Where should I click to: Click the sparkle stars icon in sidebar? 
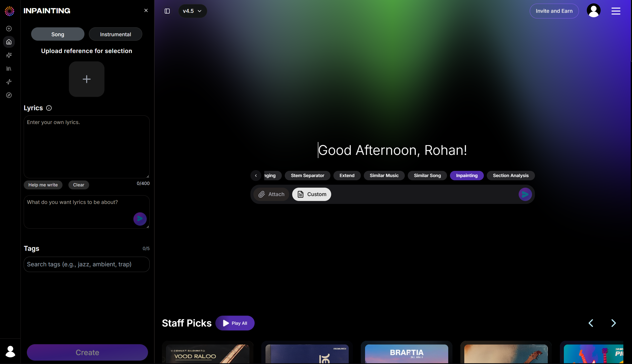[x=9, y=55]
